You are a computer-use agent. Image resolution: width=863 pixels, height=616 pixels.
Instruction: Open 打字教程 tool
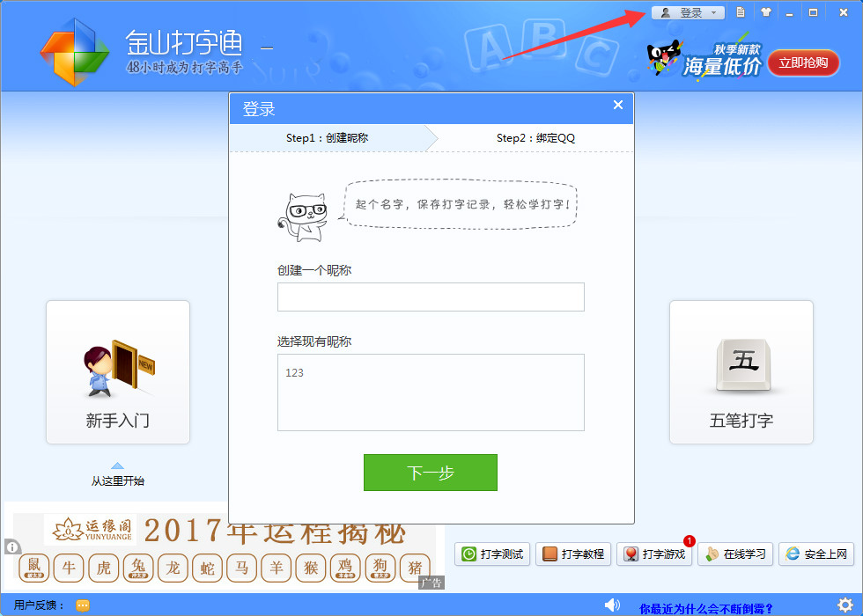(x=573, y=554)
